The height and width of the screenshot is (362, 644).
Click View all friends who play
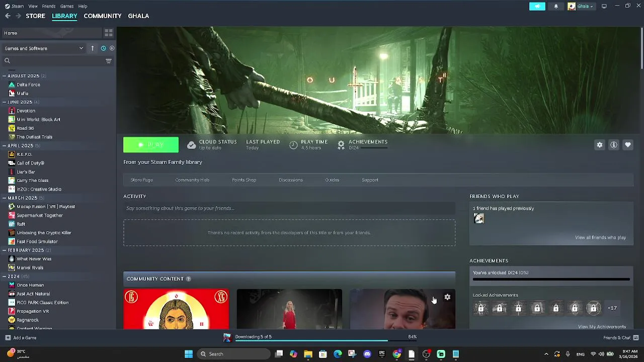click(600, 237)
